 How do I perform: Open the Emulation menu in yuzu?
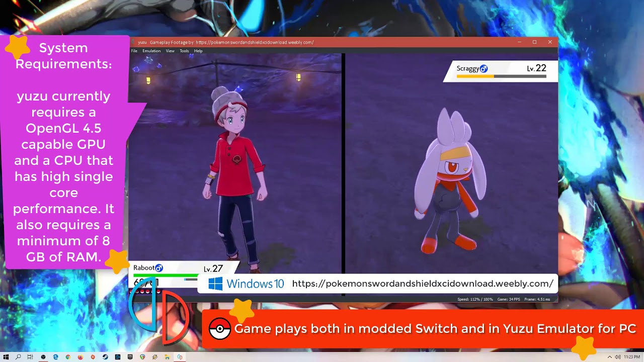point(151,51)
